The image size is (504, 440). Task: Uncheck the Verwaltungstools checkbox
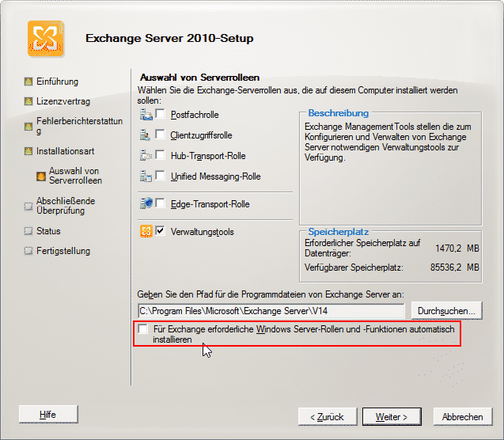[x=160, y=231]
